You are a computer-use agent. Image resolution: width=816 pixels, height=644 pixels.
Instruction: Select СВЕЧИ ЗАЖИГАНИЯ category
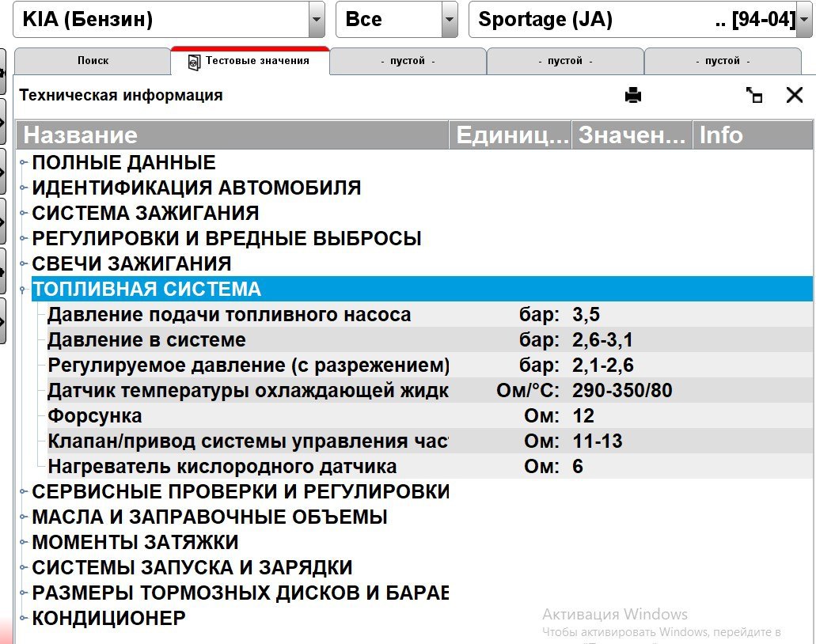coord(131,263)
